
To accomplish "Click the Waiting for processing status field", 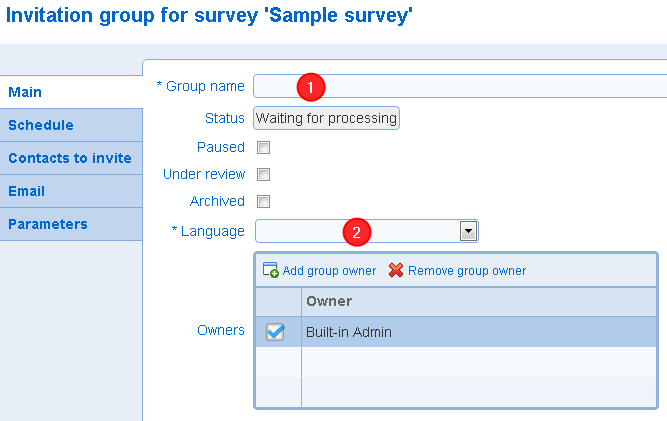I will tap(326, 118).
